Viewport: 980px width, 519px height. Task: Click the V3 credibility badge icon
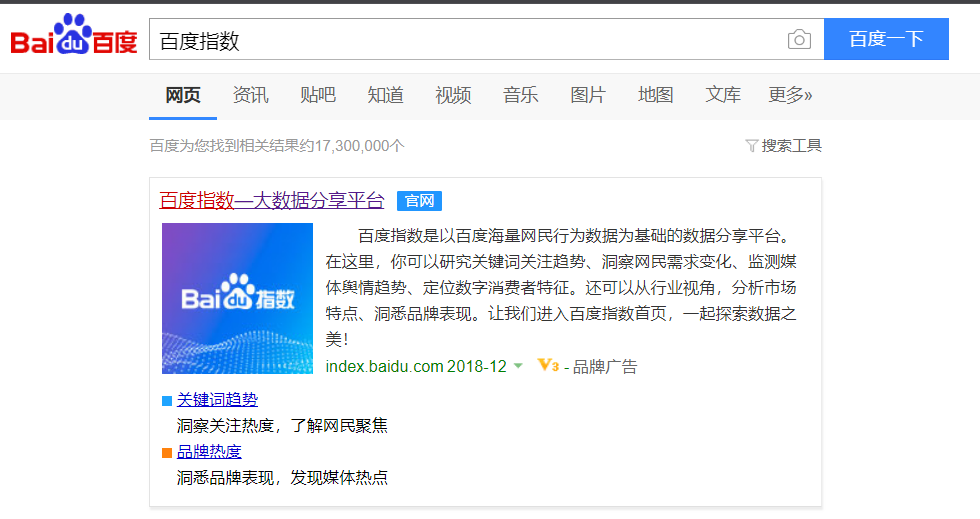tap(548, 366)
